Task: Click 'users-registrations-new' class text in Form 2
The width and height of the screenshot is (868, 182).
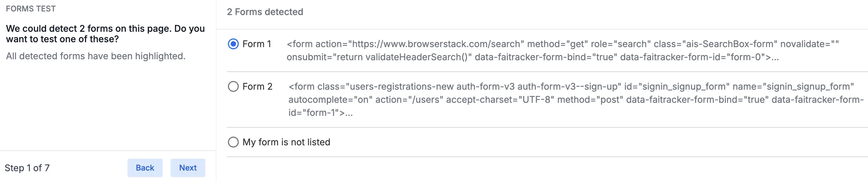Action: [x=402, y=86]
